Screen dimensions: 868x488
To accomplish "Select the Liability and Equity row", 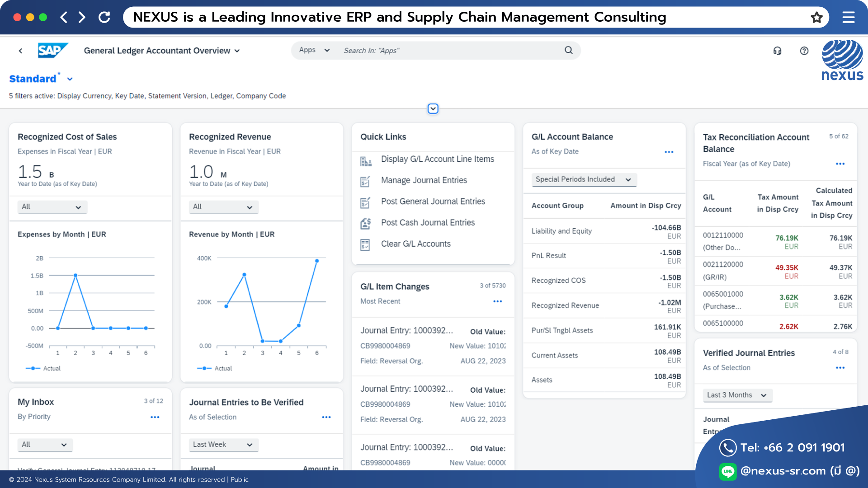I will (x=604, y=231).
